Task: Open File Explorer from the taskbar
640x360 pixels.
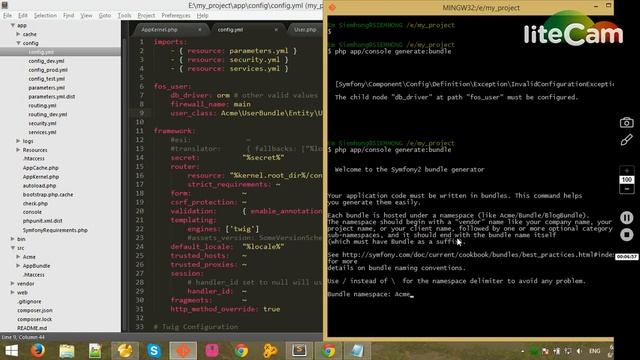Action: 67,351
